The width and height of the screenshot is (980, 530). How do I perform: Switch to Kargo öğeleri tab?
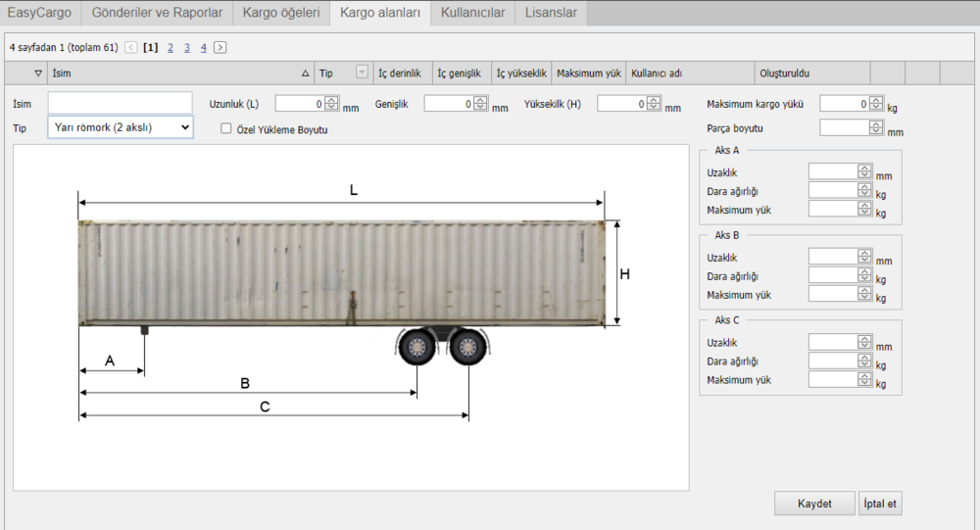281,13
